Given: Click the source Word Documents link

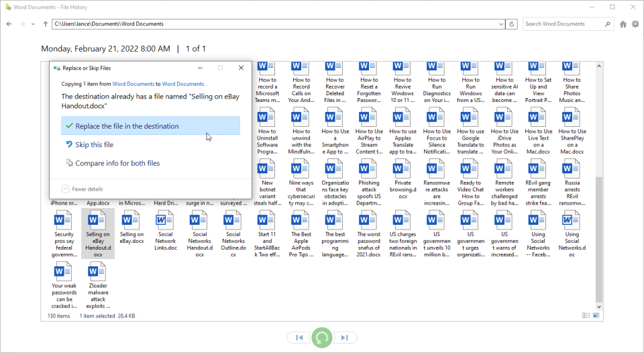Looking at the screenshot, I should pyautogui.click(x=133, y=84).
